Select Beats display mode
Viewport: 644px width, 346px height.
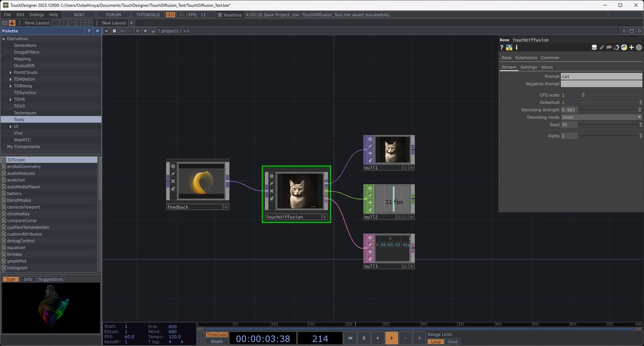pos(217,341)
